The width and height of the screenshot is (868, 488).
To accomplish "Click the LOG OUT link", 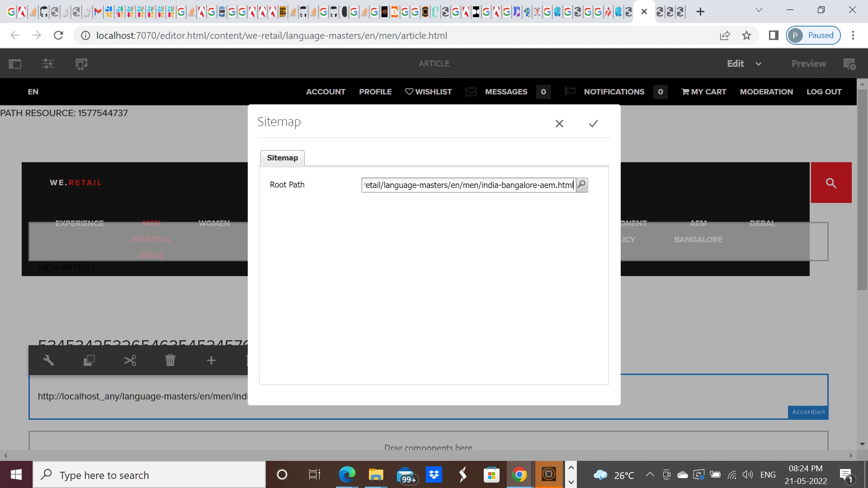I will [x=824, y=92].
